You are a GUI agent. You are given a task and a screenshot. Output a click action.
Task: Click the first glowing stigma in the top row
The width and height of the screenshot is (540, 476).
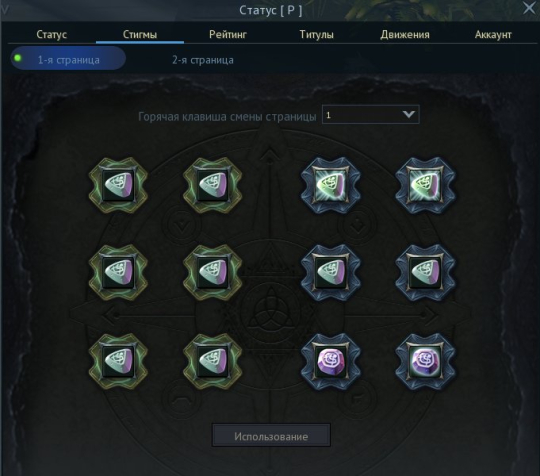pos(331,185)
